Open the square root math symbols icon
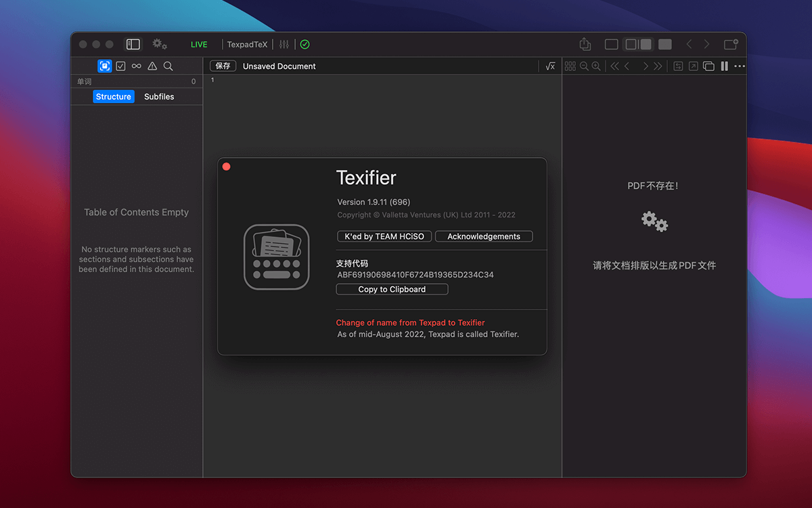Screen dimensions: 812x508 point(550,66)
